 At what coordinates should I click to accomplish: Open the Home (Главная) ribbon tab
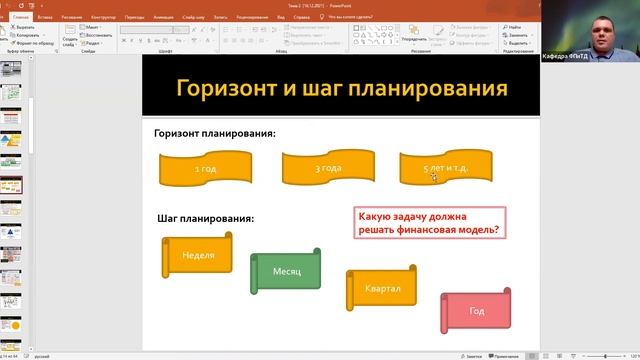(x=21, y=17)
